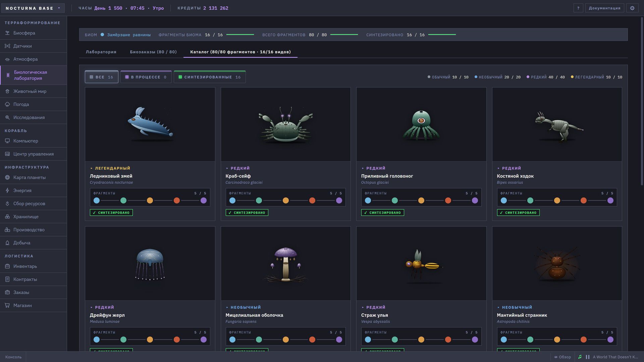Click the question mark help button

click(x=578, y=8)
